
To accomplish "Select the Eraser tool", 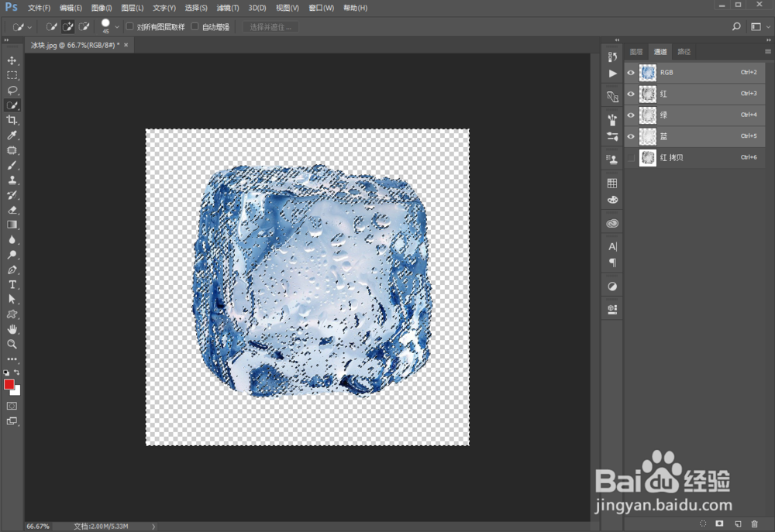I will [12, 210].
